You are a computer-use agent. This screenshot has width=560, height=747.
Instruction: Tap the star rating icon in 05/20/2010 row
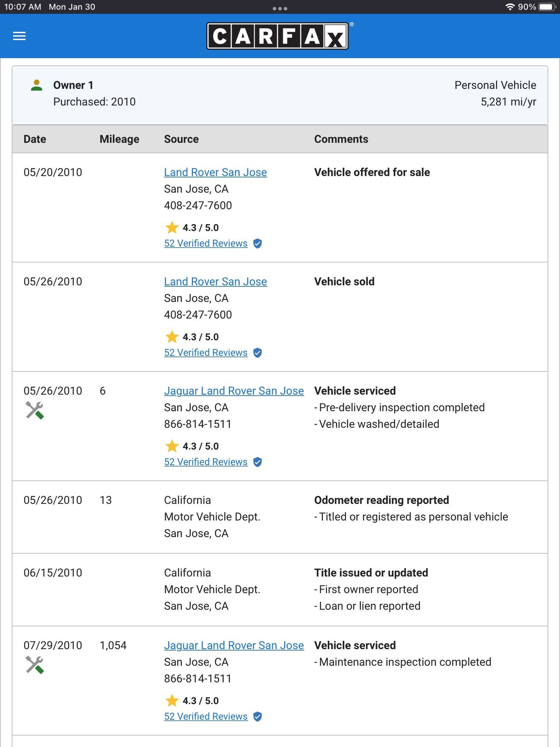pos(172,227)
